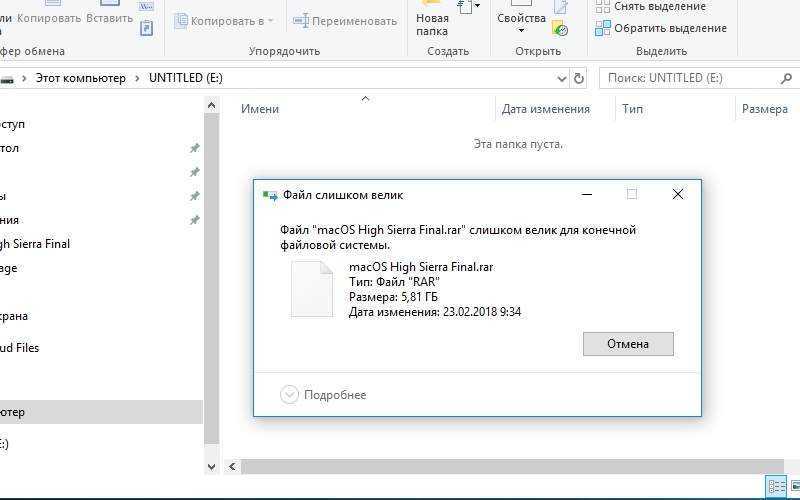Sort by the Имени column header
The image size is (800, 500).
tap(260, 109)
